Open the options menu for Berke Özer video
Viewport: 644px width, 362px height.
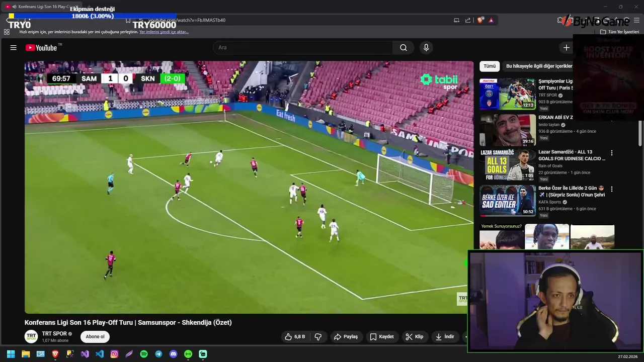click(612, 189)
